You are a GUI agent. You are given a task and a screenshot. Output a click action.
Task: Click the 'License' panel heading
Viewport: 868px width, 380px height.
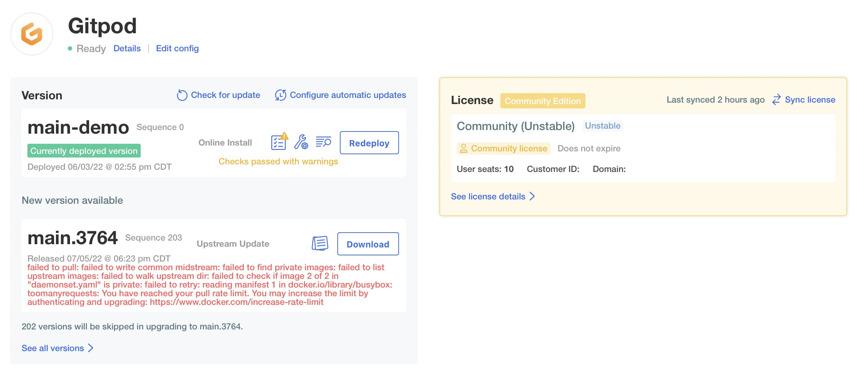472,100
